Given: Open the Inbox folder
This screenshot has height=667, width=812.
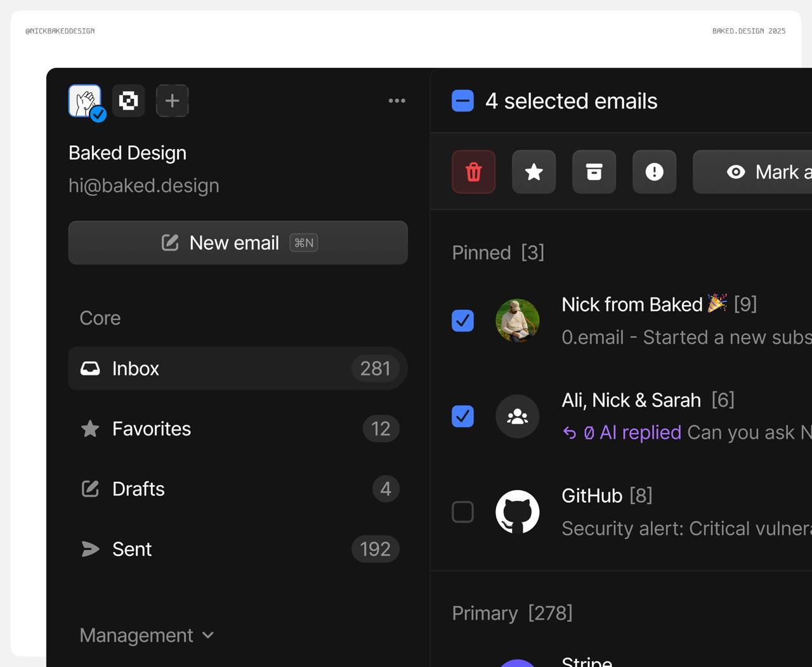Looking at the screenshot, I should click(238, 368).
